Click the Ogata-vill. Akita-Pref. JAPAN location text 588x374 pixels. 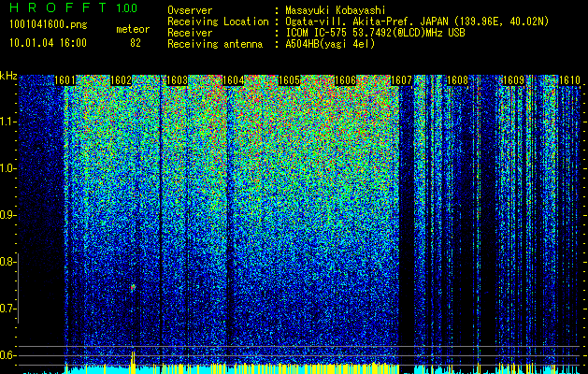[417, 22]
